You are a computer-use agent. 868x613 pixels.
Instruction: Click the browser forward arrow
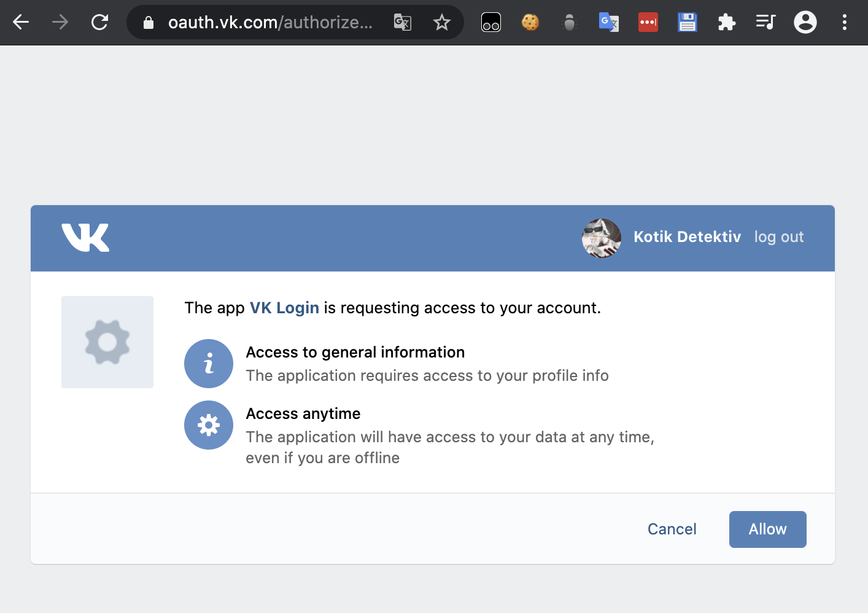(x=60, y=23)
